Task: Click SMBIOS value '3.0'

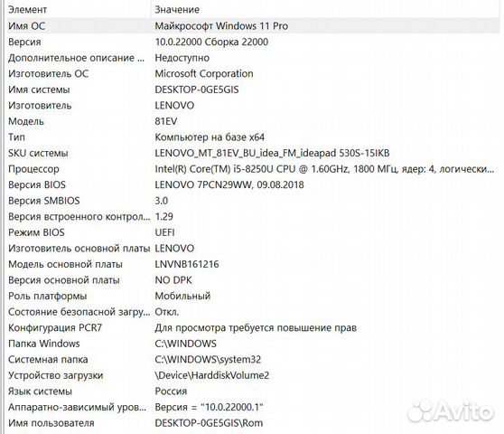Action: point(162,201)
